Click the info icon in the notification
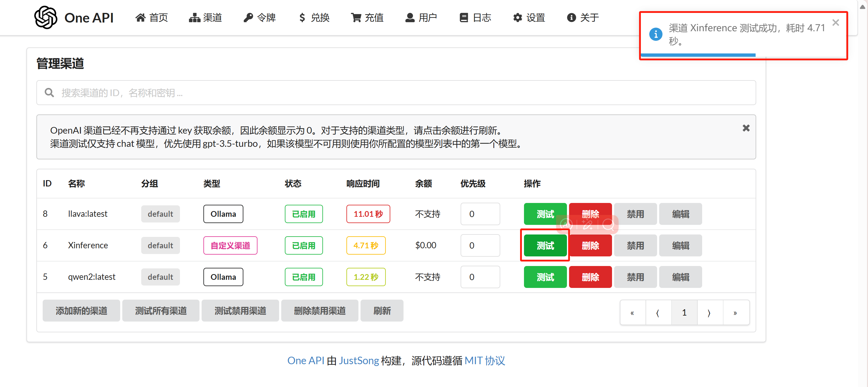The width and height of the screenshot is (868, 387). pyautogui.click(x=655, y=34)
